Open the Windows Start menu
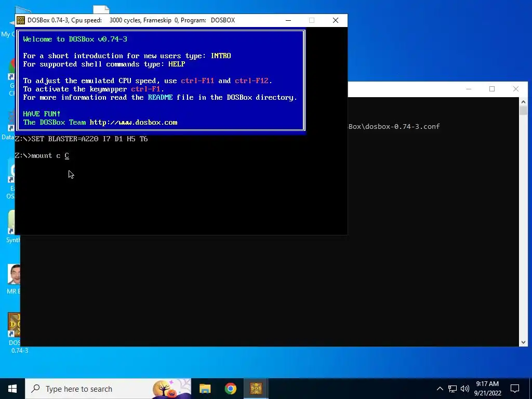 pos(12,389)
